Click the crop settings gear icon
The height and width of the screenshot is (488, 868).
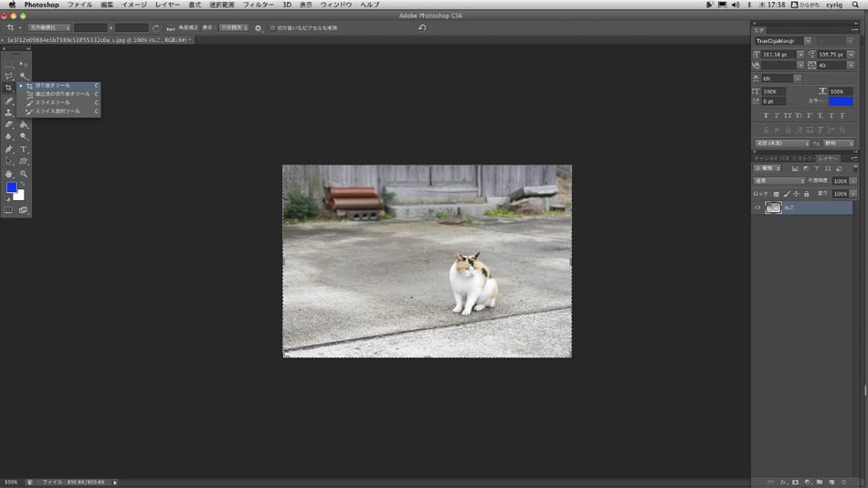(258, 28)
